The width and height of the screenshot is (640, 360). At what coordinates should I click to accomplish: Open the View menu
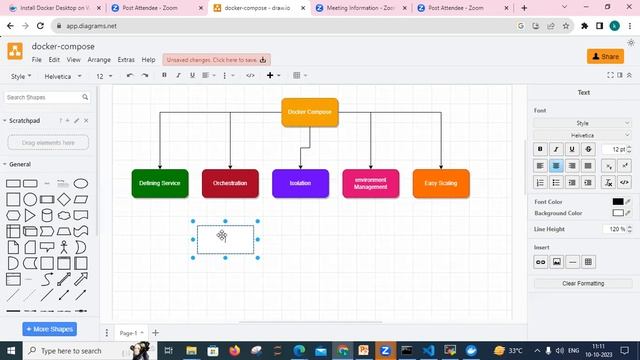click(73, 60)
